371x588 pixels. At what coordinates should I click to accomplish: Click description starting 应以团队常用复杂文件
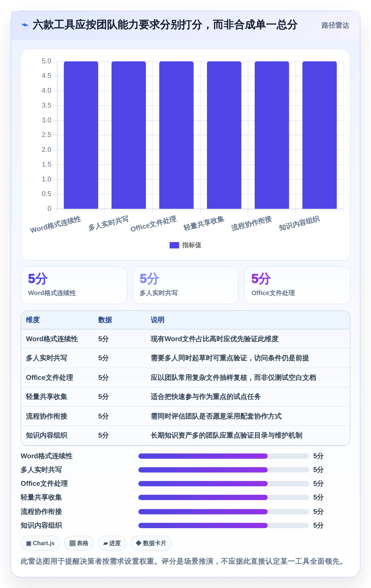233,378
